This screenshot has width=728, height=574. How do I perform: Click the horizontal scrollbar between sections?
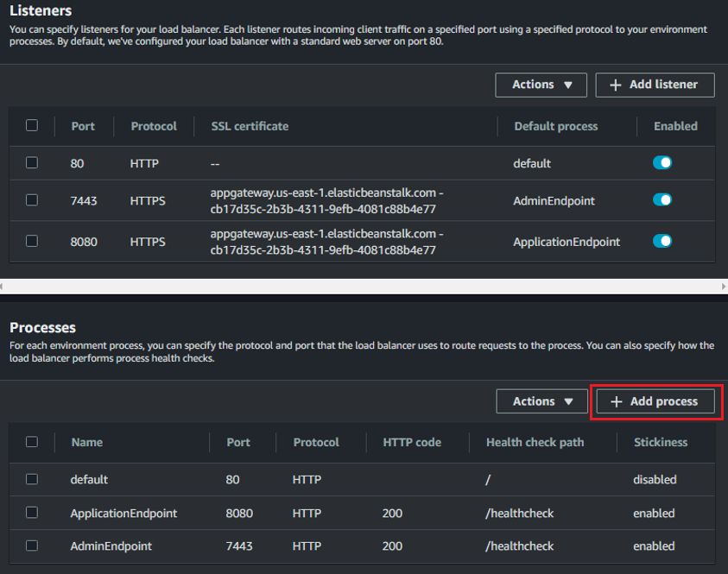[364, 286]
